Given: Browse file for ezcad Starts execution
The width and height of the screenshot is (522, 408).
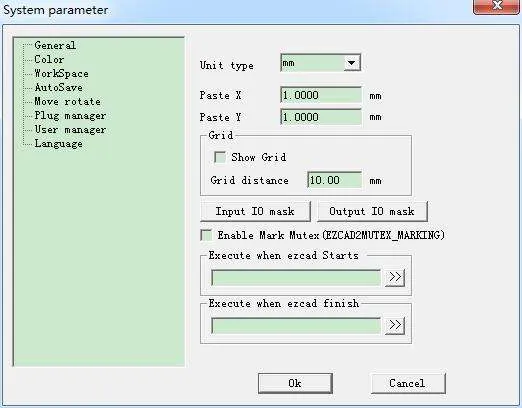Looking at the screenshot, I should pyautogui.click(x=395, y=277).
